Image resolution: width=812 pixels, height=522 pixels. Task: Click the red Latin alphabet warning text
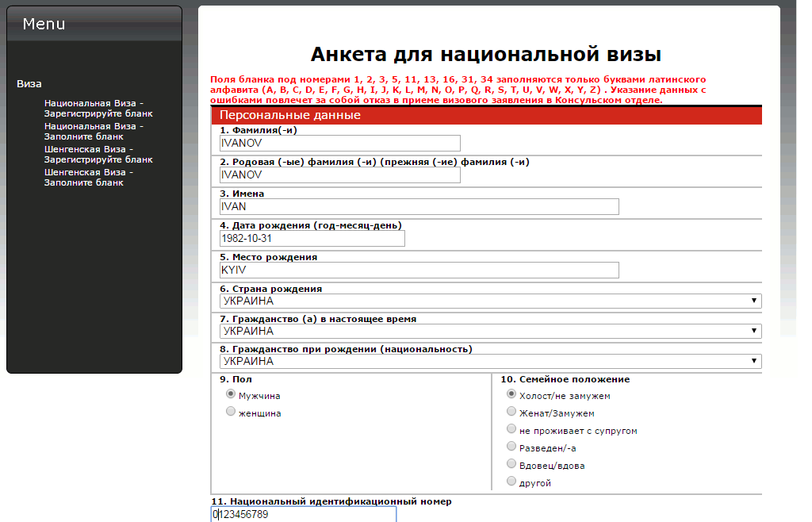458,90
